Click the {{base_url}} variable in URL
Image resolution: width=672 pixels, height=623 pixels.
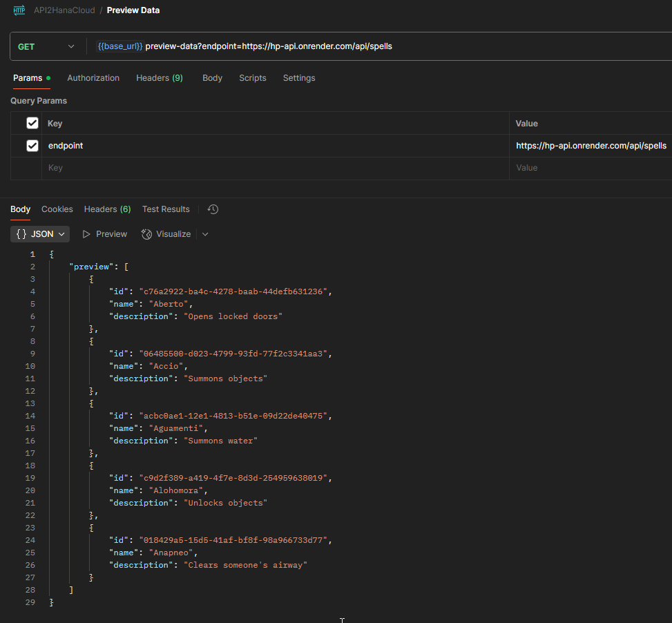[120, 46]
